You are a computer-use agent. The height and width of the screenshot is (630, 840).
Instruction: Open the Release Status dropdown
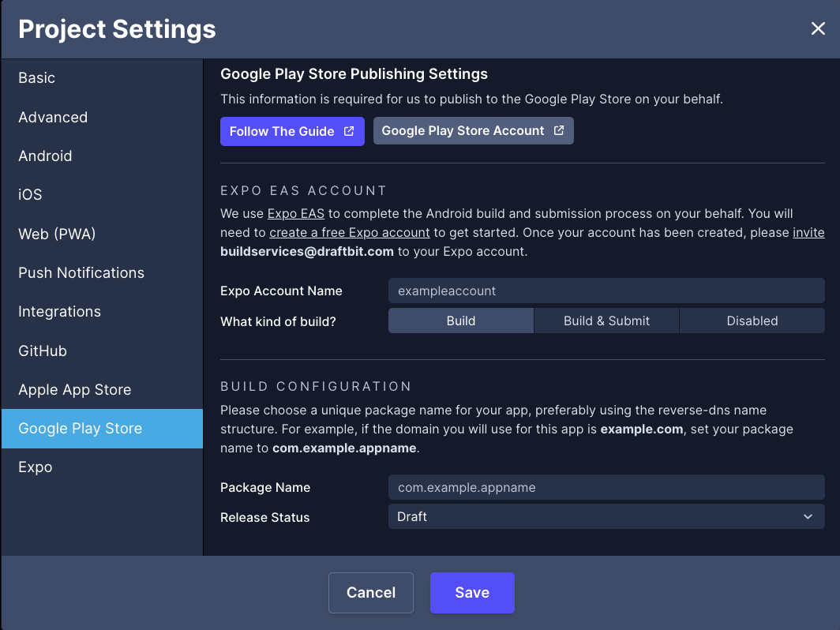coord(606,517)
